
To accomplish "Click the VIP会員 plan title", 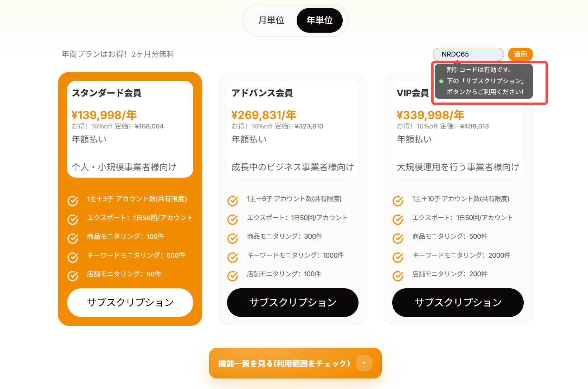I will (x=413, y=93).
